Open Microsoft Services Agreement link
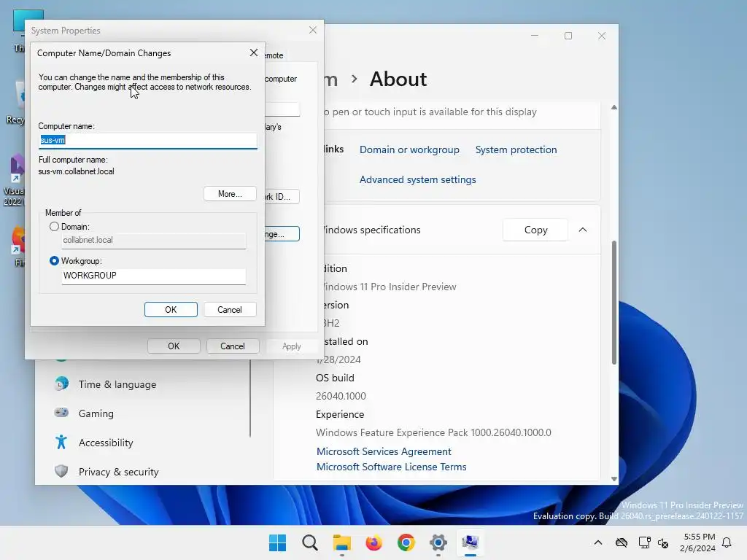The image size is (747, 560). [384, 451]
